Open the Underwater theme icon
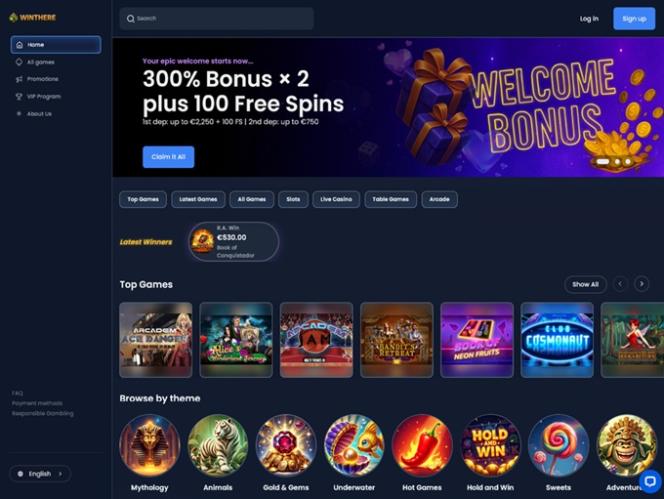Image resolution: width=664 pixels, height=499 pixels. 354,445
